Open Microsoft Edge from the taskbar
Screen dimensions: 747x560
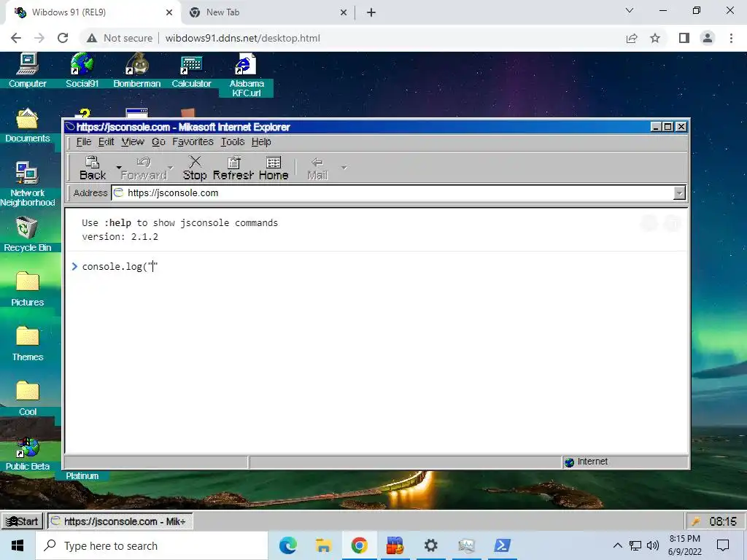(287, 545)
